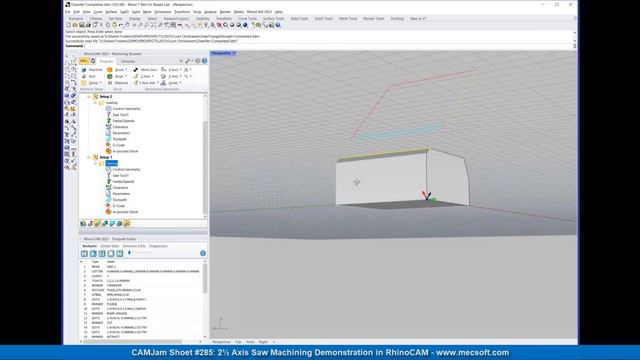
Task: Click the Stop button in the Toolpath Editor
Action: click(x=111, y=253)
